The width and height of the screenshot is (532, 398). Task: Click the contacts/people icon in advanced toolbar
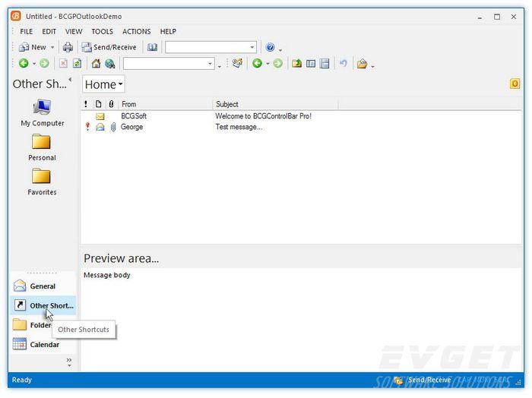coord(237,63)
